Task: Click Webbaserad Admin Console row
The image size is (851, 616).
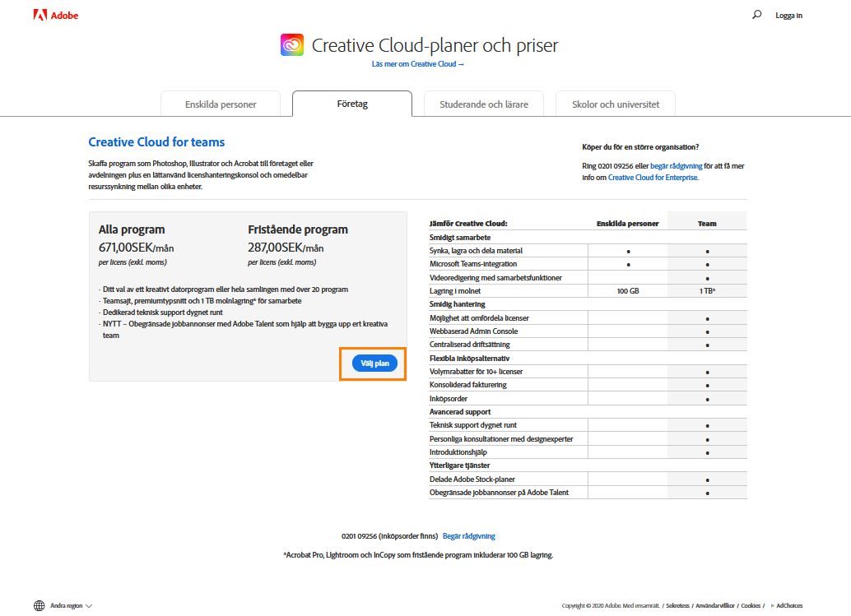Action: click(x=588, y=331)
